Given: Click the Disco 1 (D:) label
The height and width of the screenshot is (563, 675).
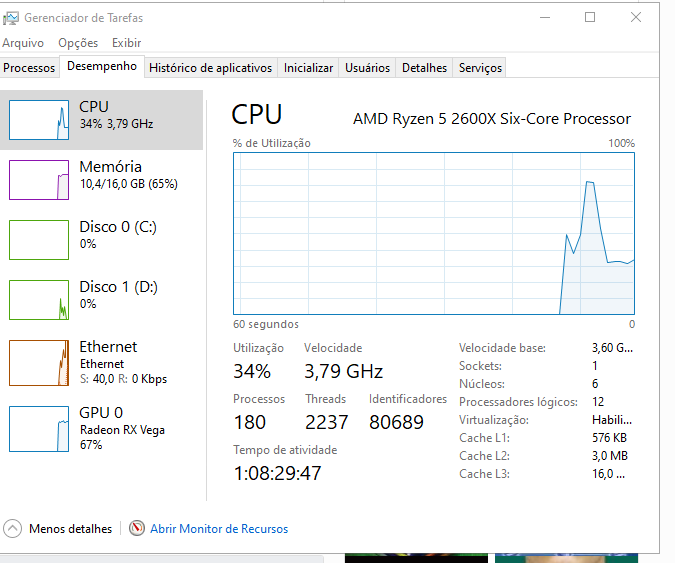Looking at the screenshot, I should [x=118, y=287].
